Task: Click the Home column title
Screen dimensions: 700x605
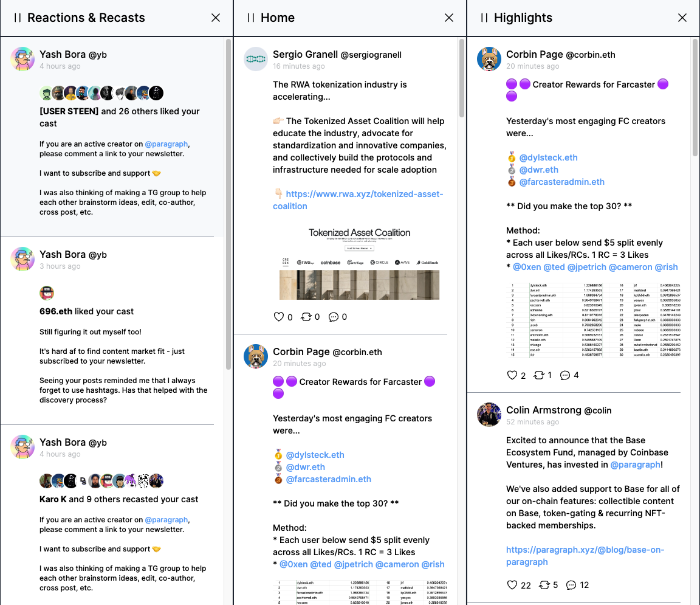Action: pyautogui.click(x=278, y=18)
